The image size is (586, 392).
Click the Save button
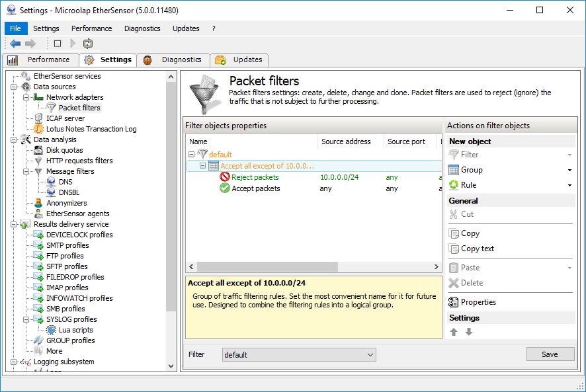pyautogui.click(x=550, y=354)
